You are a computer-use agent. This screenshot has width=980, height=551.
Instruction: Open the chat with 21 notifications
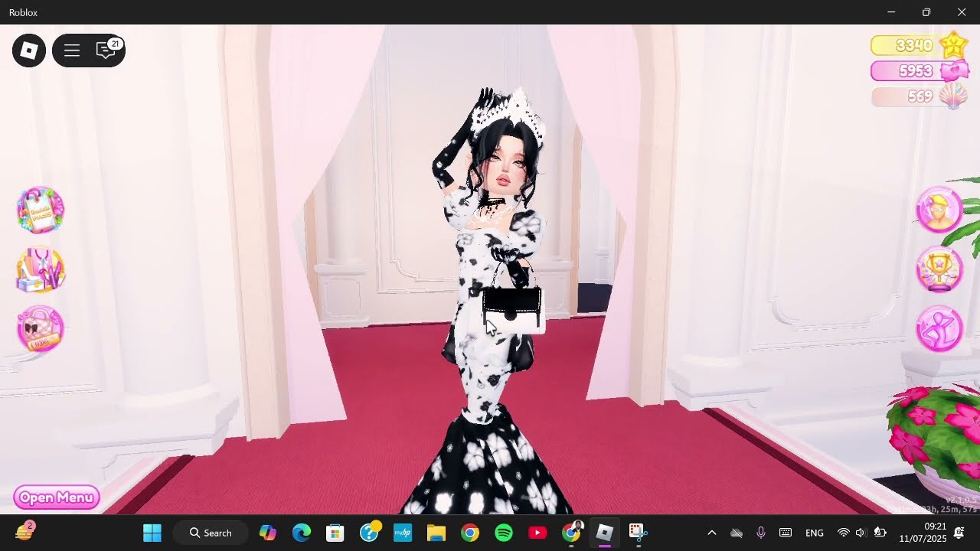pyautogui.click(x=106, y=51)
